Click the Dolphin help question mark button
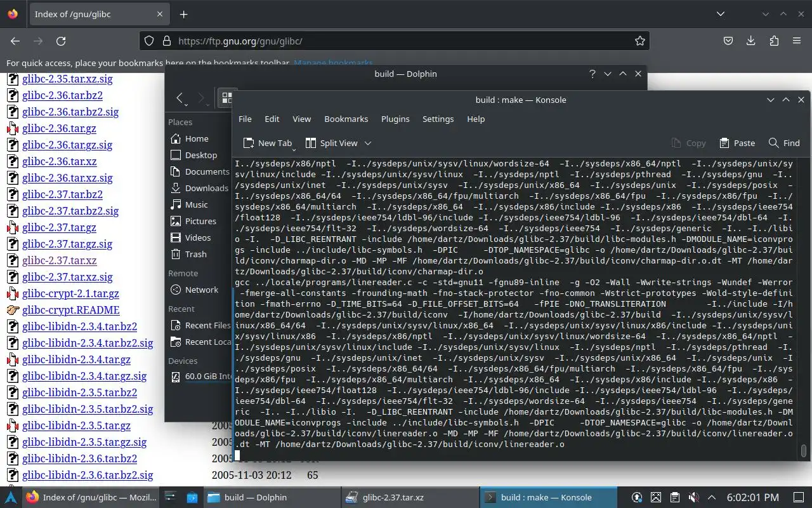 (x=592, y=74)
